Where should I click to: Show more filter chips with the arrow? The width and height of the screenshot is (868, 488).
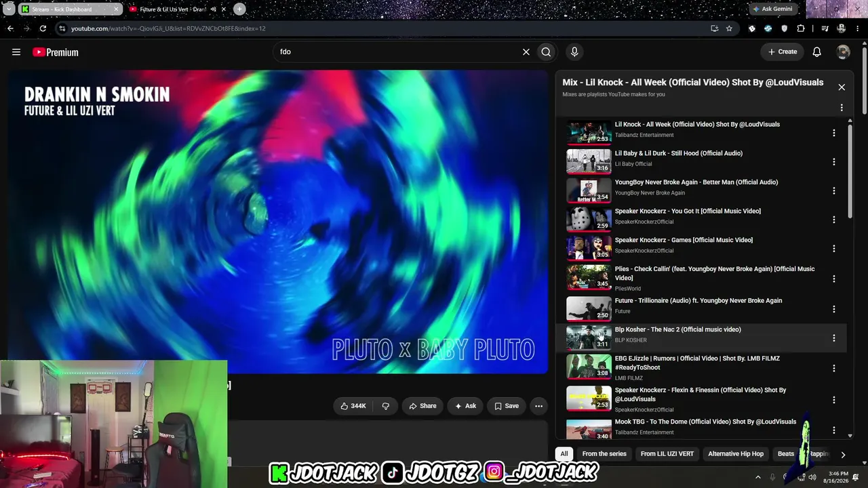(843, 455)
